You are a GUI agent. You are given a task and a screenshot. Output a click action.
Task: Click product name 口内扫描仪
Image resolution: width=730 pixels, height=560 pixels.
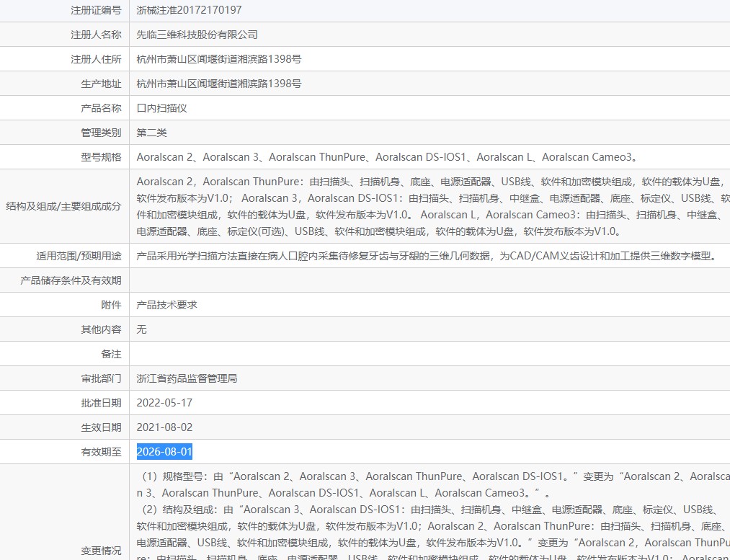click(161, 108)
